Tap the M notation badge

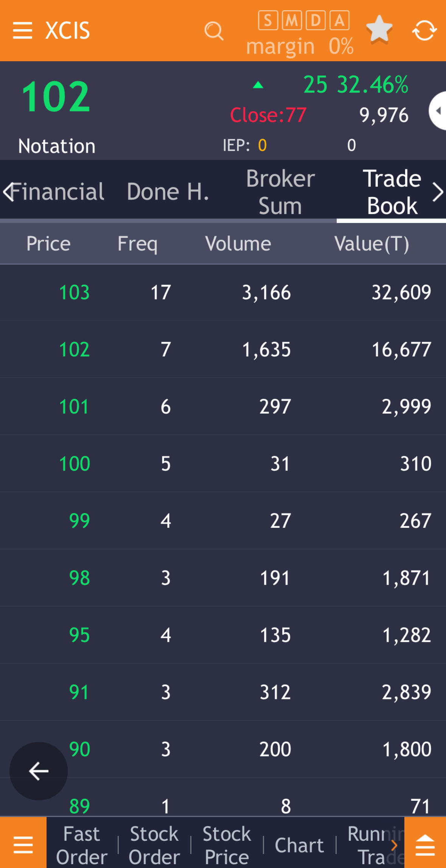click(292, 20)
